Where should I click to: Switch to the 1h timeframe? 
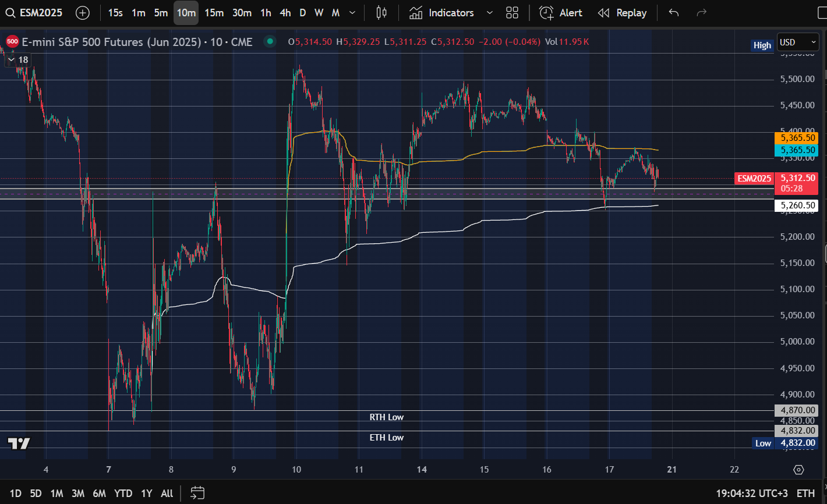266,13
